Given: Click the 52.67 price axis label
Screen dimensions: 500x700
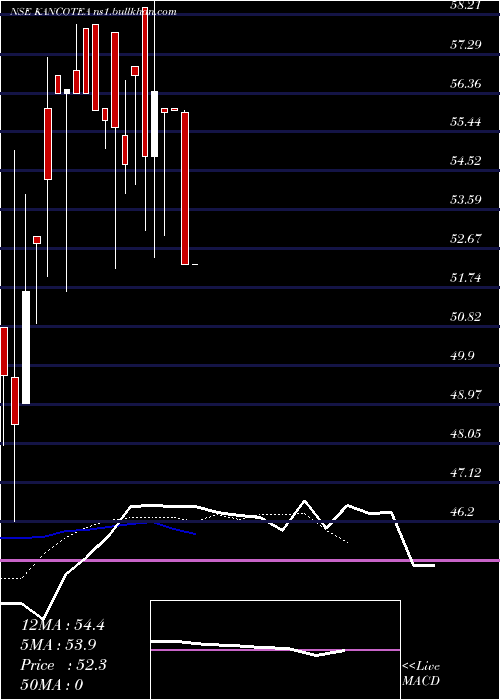Looking at the screenshot, I should point(467,238).
